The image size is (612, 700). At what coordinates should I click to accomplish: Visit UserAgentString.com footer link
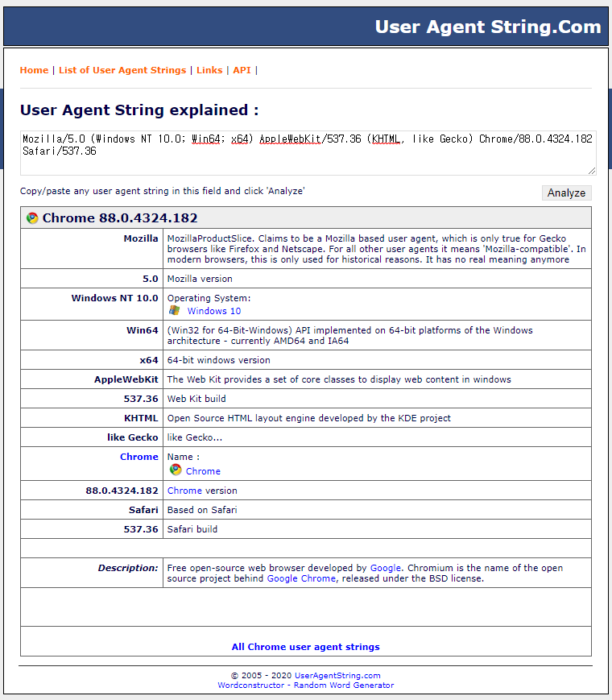coord(337,676)
